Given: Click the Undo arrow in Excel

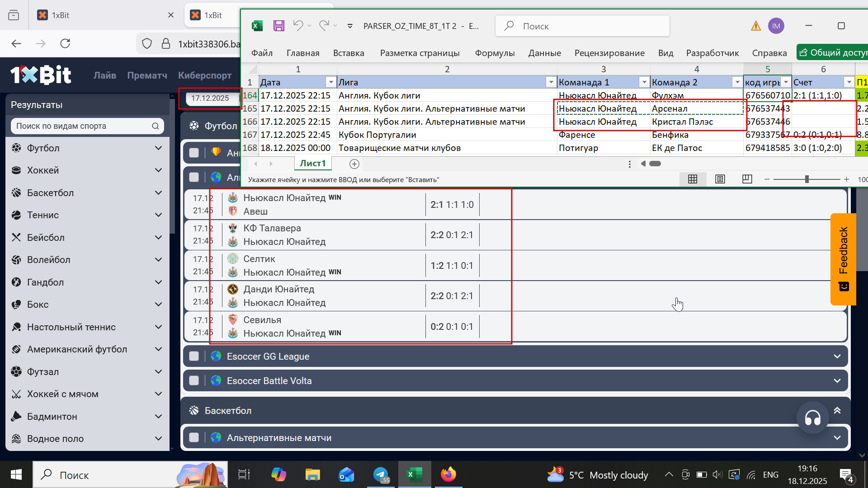Looking at the screenshot, I should pos(297,25).
